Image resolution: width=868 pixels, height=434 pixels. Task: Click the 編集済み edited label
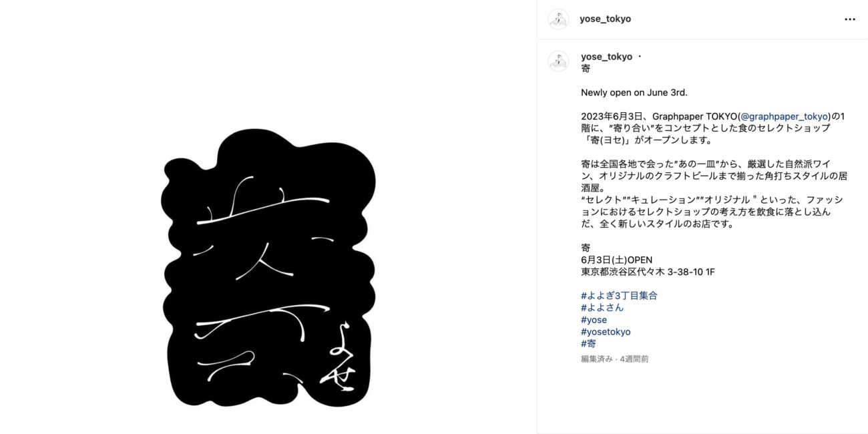point(597,359)
